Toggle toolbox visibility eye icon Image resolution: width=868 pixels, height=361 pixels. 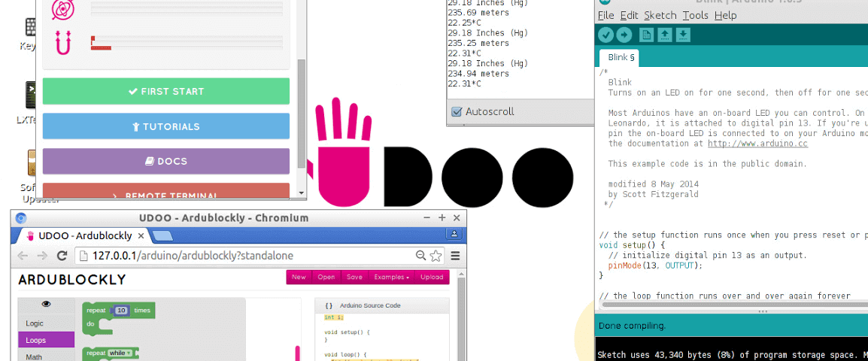46,303
